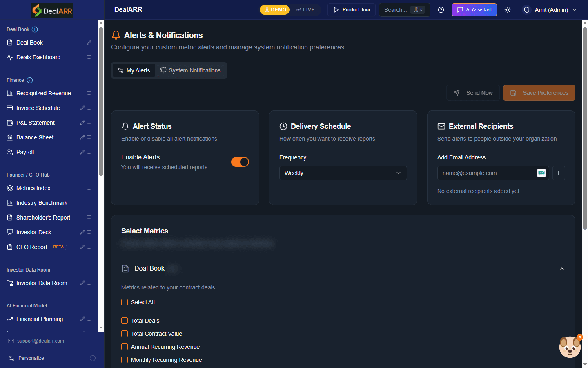Viewport: 588px width, 368px height.
Task: Toggle the Enable Alerts switch
Action: tap(240, 162)
